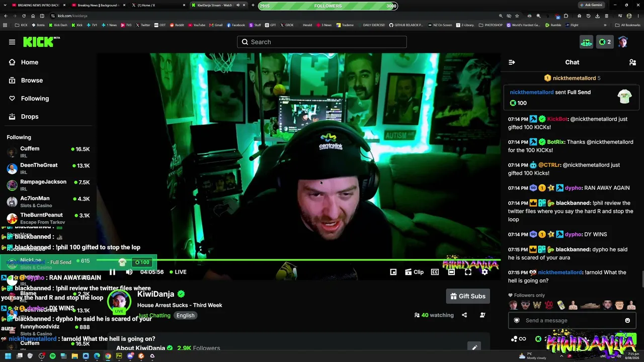Enable mini player mode
This screenshot has width=644, height=362.
click(x=393, y=272)
